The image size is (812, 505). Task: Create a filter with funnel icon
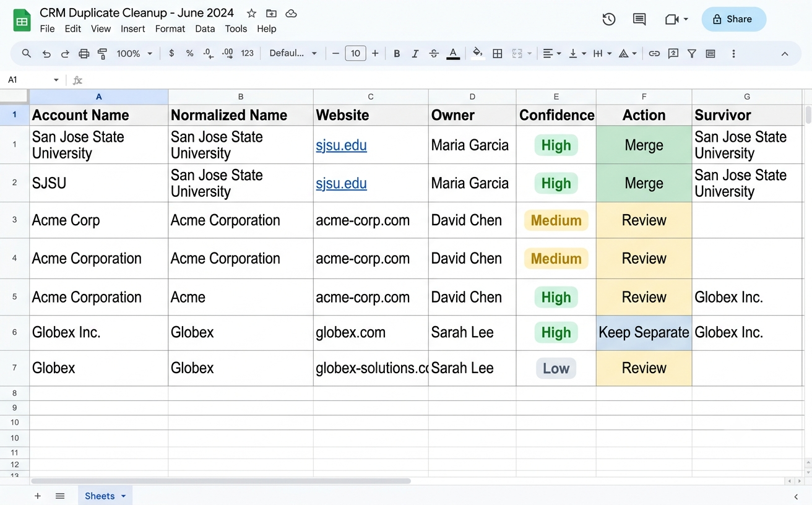pyautogui.click(x=692, y=54)
